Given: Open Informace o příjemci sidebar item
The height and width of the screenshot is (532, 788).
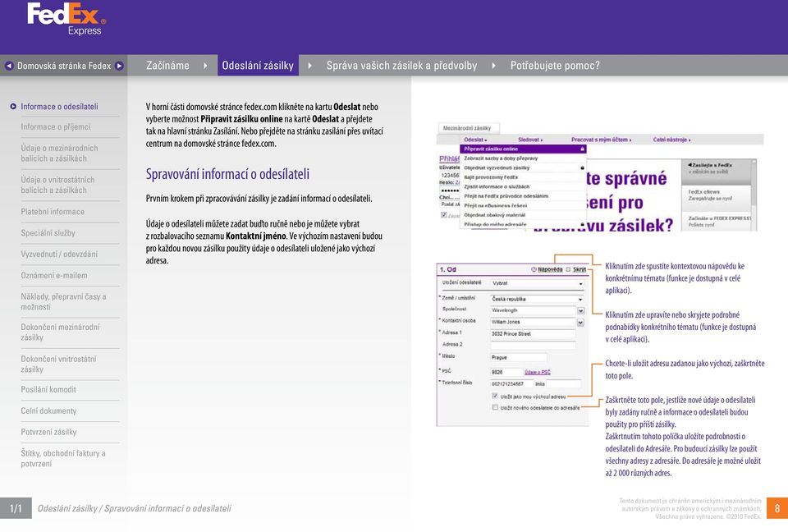Looking at the screenshot, I should point(56,127).
